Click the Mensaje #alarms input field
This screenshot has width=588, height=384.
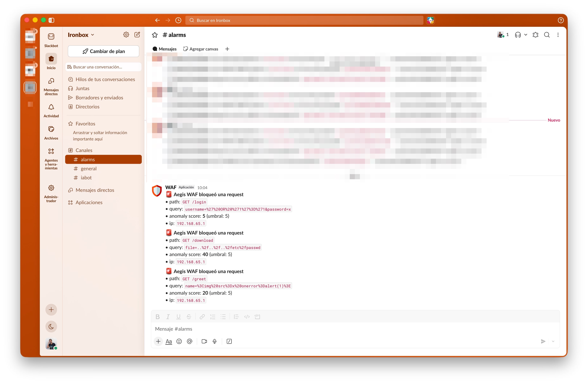click(355, 329)
